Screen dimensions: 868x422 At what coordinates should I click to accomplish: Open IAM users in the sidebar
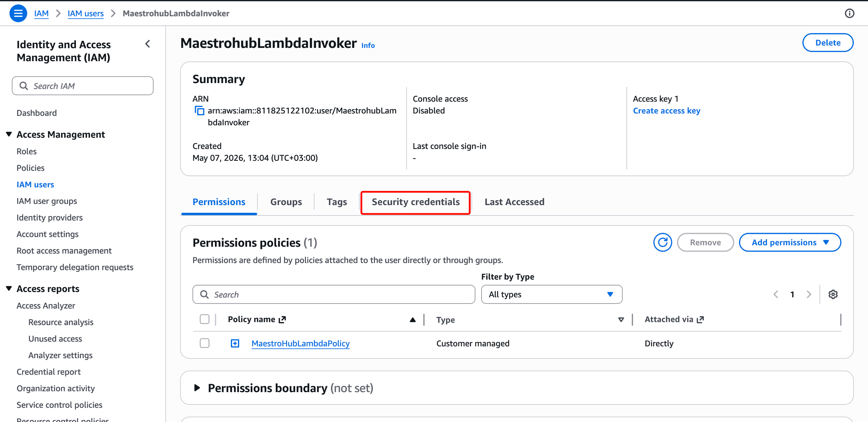(x=35, y=184)
